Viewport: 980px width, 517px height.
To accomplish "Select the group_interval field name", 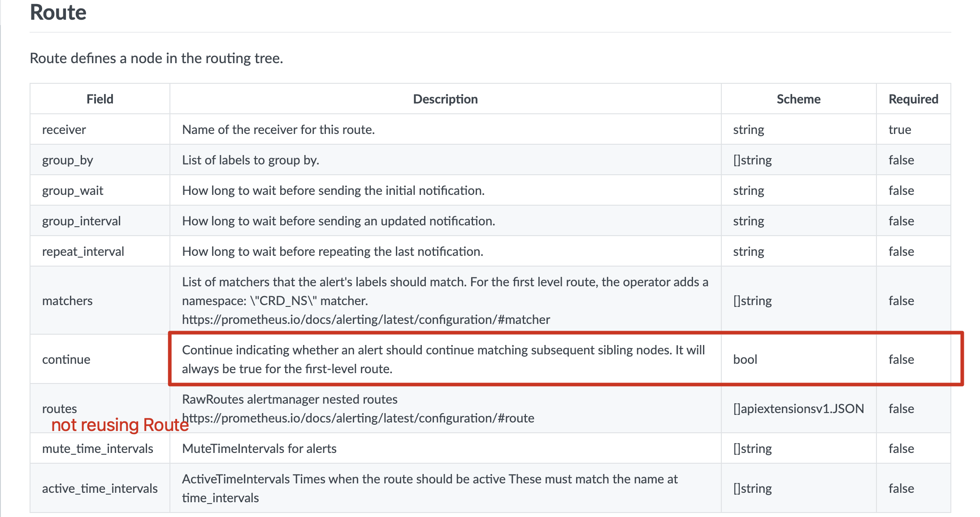I will (82, 220).
